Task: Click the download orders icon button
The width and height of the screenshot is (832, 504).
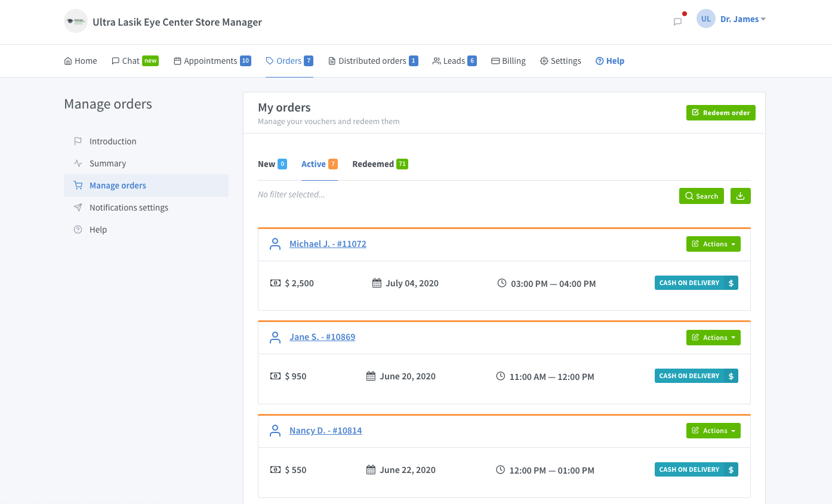Action: pos(741,196)
